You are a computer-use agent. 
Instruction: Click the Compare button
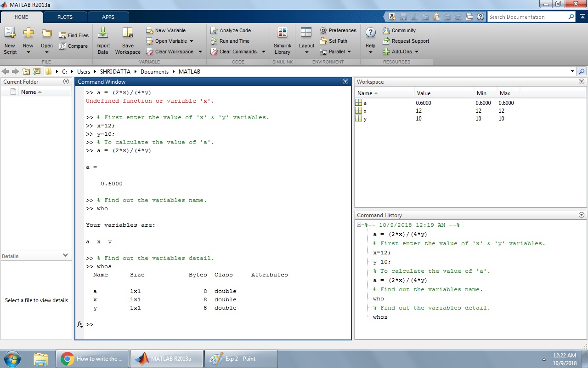pos(73,46)
